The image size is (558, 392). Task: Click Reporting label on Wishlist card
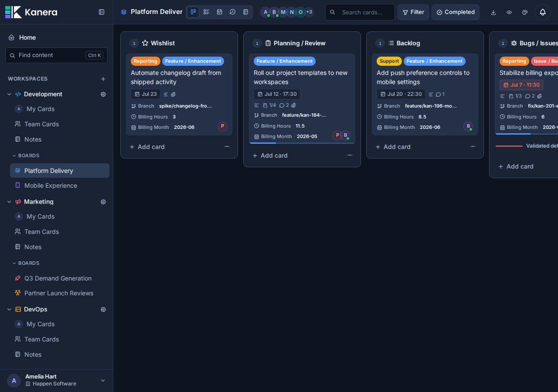tap(145, 61)
